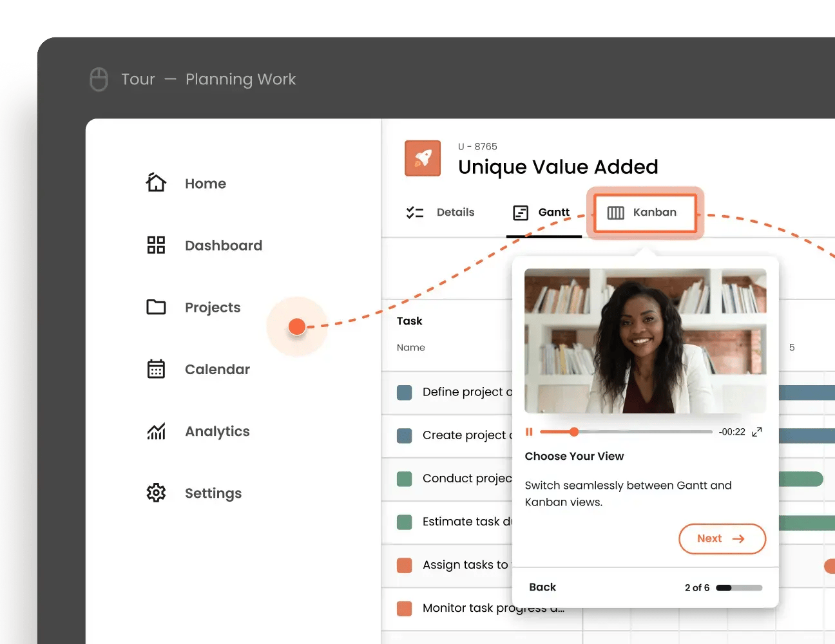Click the Choose Your View heading

(574, 457)
